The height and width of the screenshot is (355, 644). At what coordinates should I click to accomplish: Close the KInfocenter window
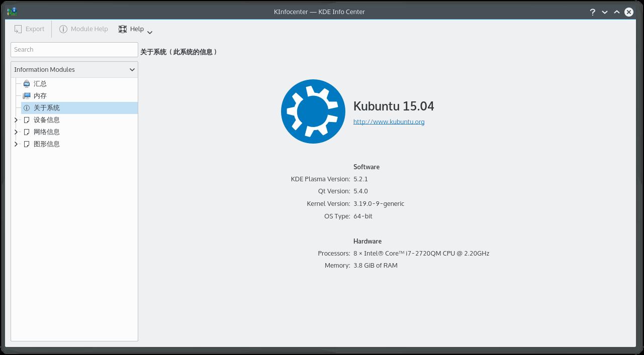coord(629,12)
